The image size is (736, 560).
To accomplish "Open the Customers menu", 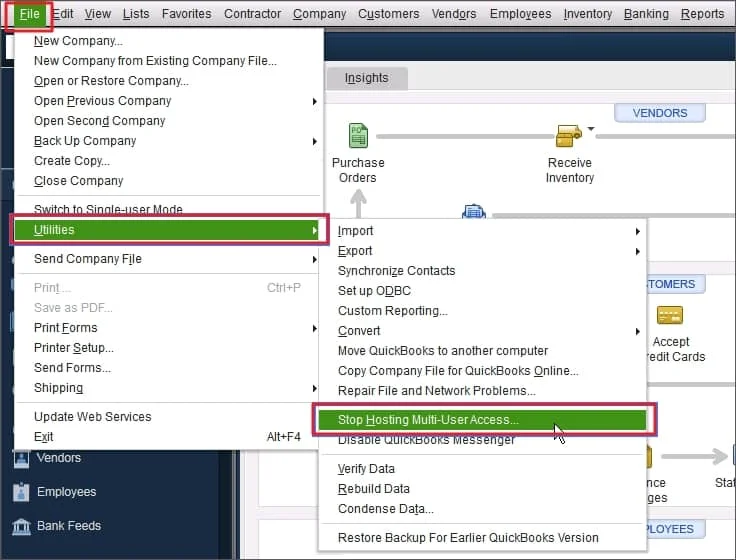I will (389, 14).
